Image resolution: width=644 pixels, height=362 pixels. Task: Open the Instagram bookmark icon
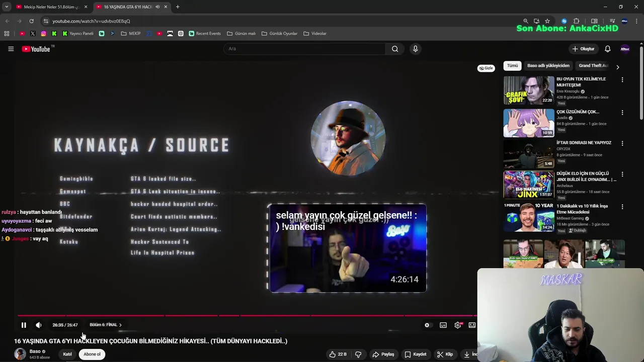[44, 34]
